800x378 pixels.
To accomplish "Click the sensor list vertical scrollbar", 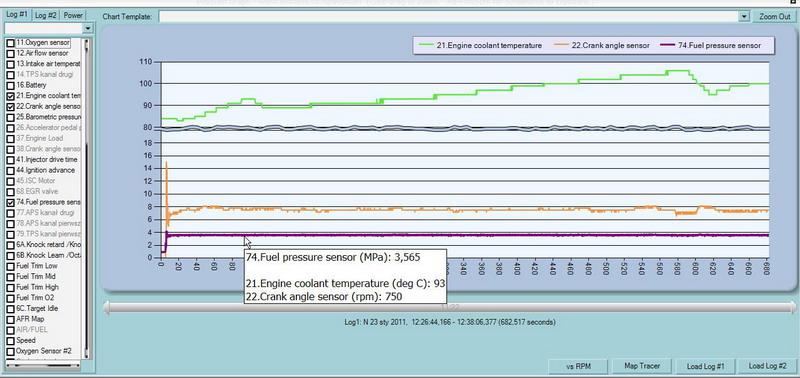I will tap(86, 198).
